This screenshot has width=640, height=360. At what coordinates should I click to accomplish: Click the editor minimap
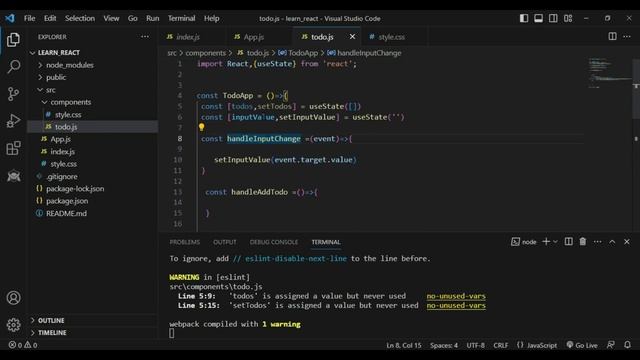[609, 73]
